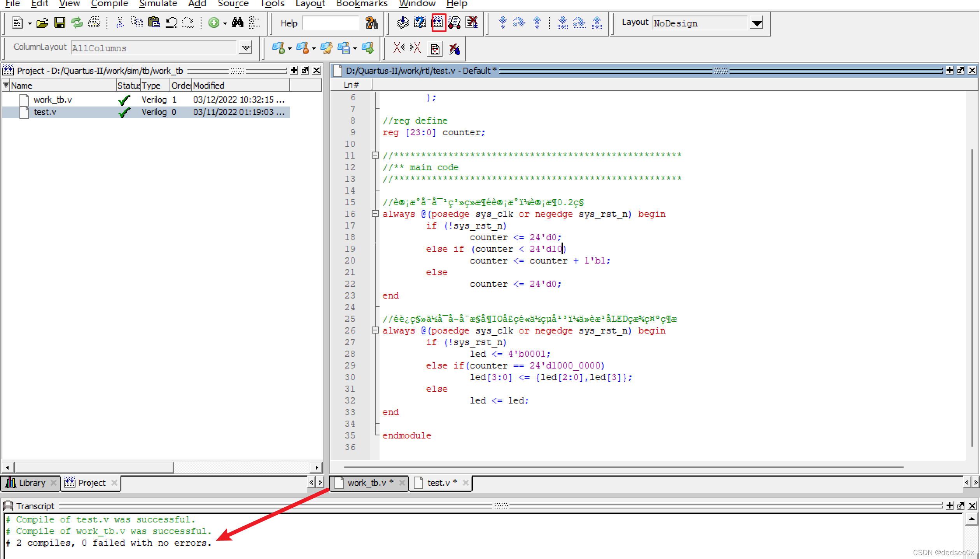Viewport: 980px width, 559px height.
Task: Click the Break simulation icon
Action: 472,23
